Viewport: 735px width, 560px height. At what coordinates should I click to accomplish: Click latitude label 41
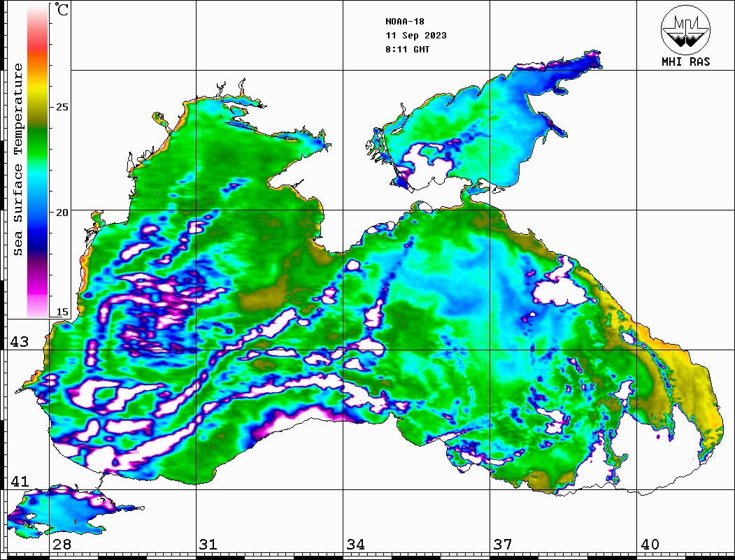click(20, 481)
